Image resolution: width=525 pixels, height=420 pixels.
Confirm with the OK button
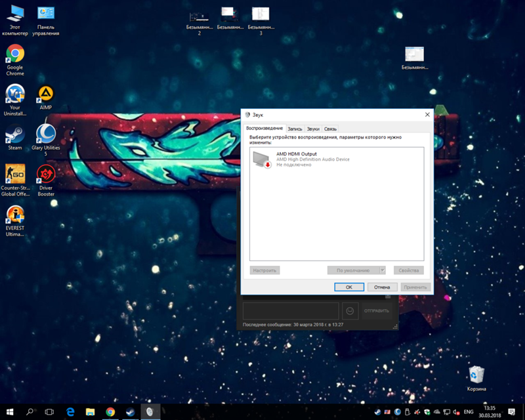(349, 287)
